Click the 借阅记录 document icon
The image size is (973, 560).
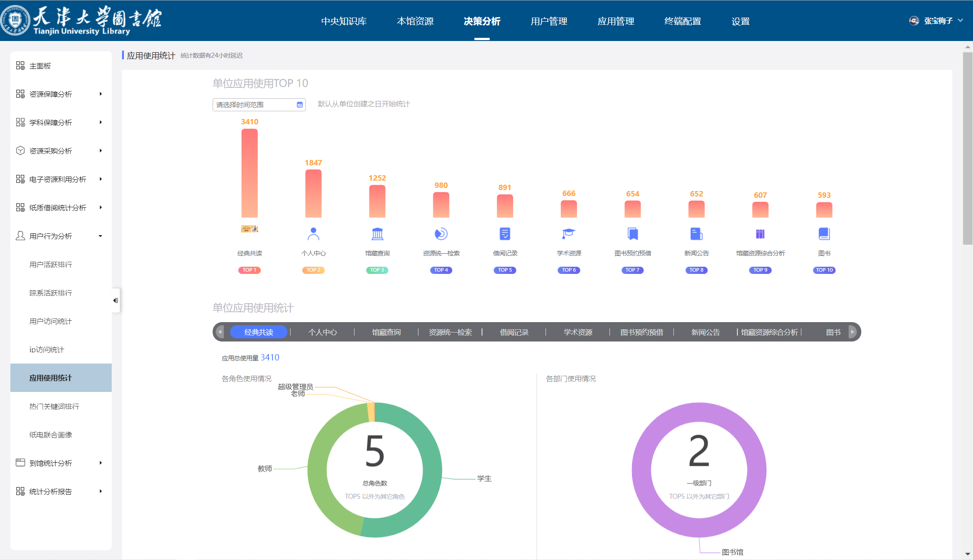click(505, 234)
